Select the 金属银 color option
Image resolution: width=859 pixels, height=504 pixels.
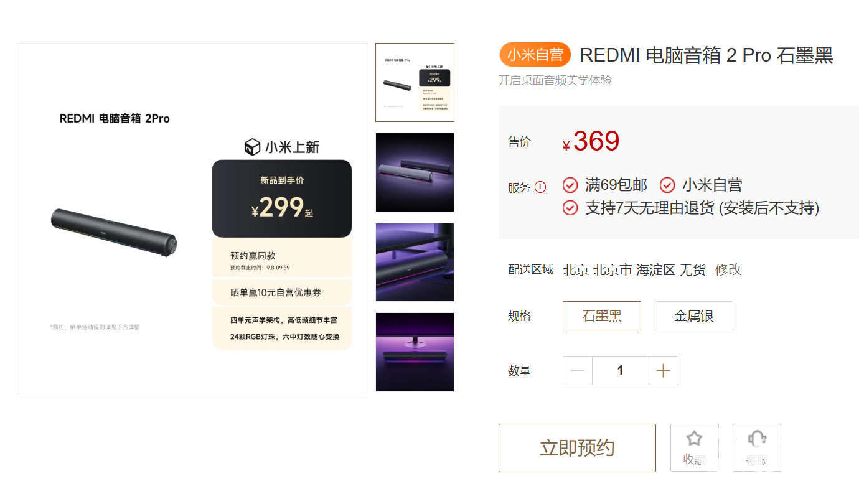[694, 316]
